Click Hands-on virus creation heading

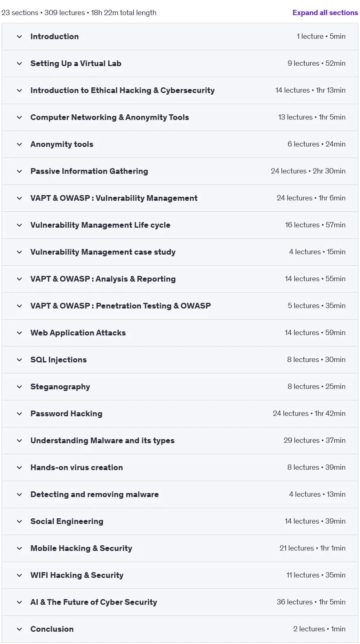point(77,468)
